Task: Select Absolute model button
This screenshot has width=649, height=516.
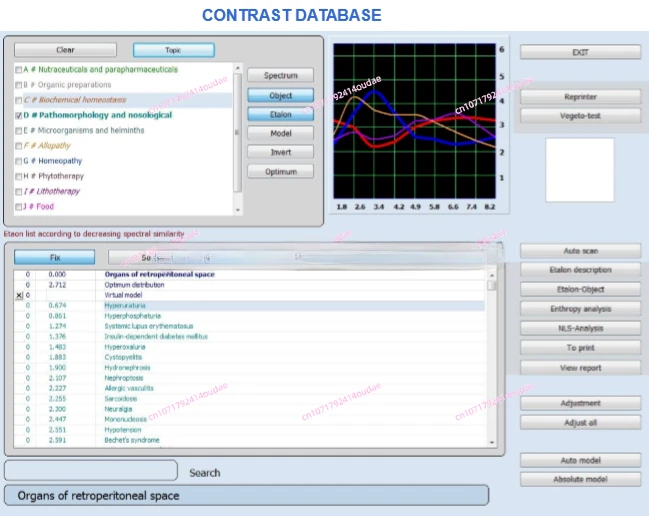Action: tap(580, 479)
